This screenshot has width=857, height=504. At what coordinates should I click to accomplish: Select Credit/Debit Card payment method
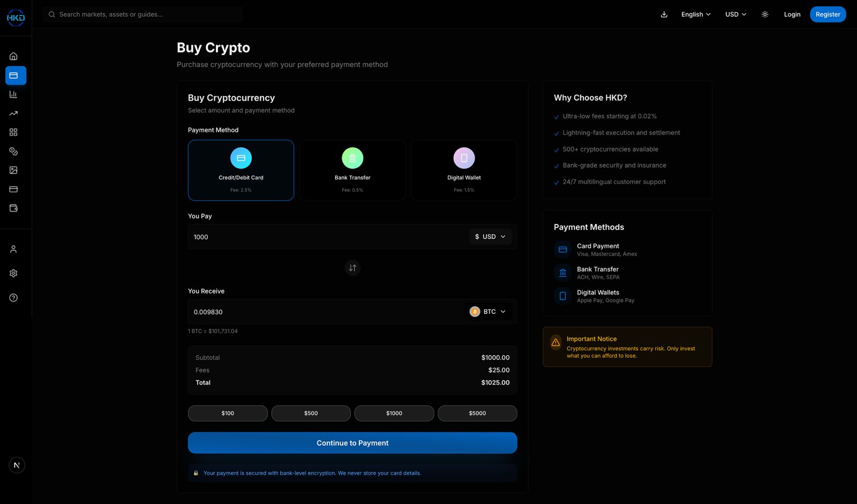pos(241,170)
